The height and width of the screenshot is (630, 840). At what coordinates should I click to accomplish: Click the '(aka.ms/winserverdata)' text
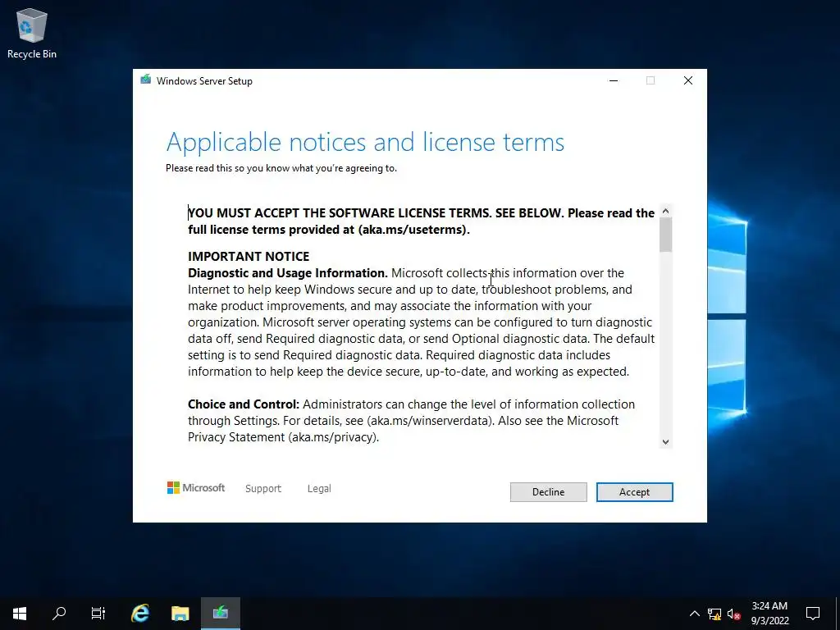[431, 421]
